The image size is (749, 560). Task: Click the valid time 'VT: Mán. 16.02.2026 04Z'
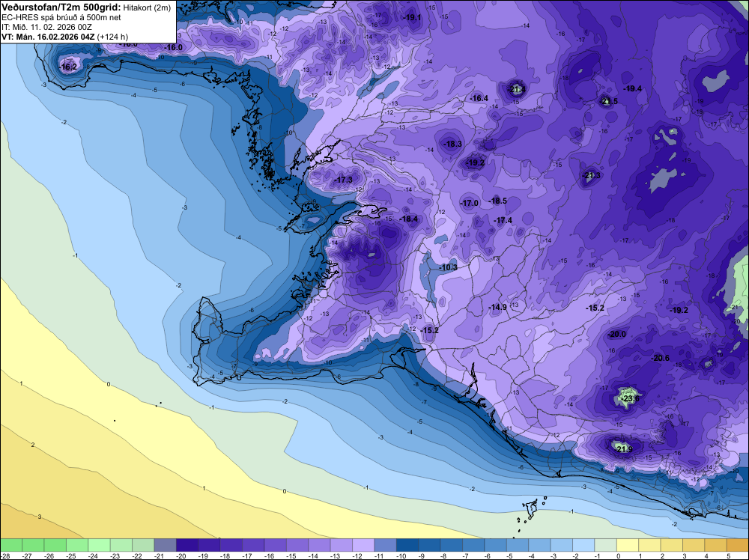click(48, 37)
